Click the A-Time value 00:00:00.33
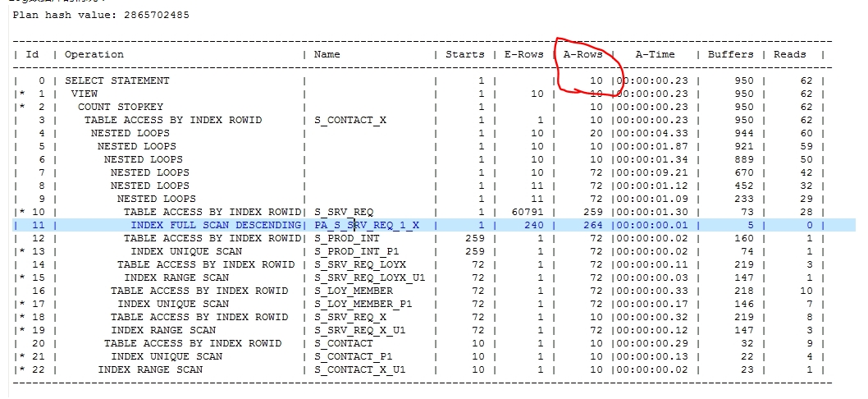 click(652, 291)
